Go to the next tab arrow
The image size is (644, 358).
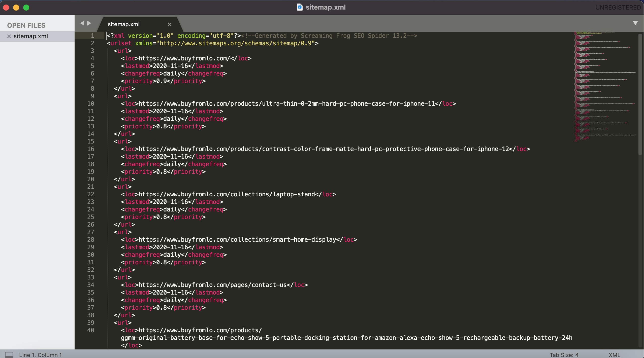(x=89, y=23)
